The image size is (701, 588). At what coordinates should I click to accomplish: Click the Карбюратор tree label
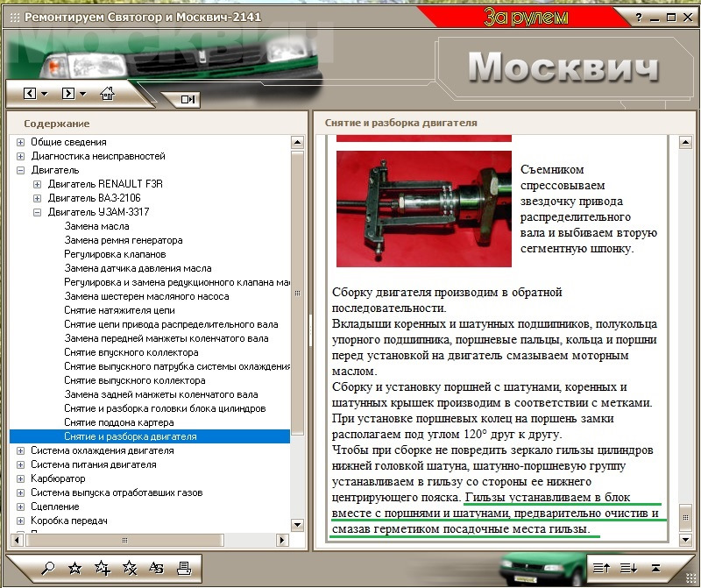[58, 478]
